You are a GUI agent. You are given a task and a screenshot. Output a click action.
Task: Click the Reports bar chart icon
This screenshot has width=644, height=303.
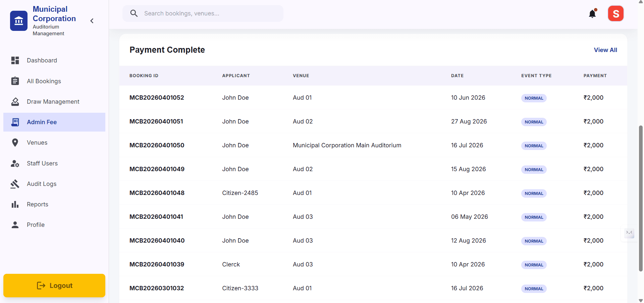[15, 204]
